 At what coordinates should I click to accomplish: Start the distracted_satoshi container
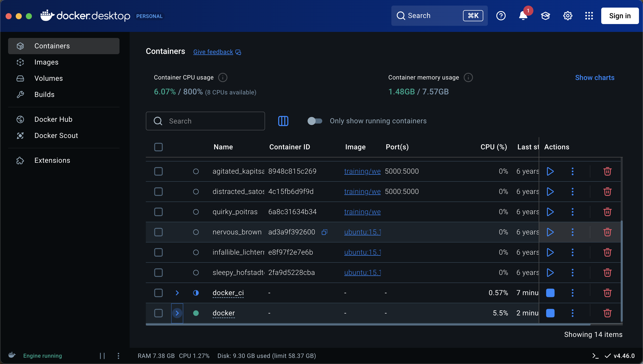550,192
